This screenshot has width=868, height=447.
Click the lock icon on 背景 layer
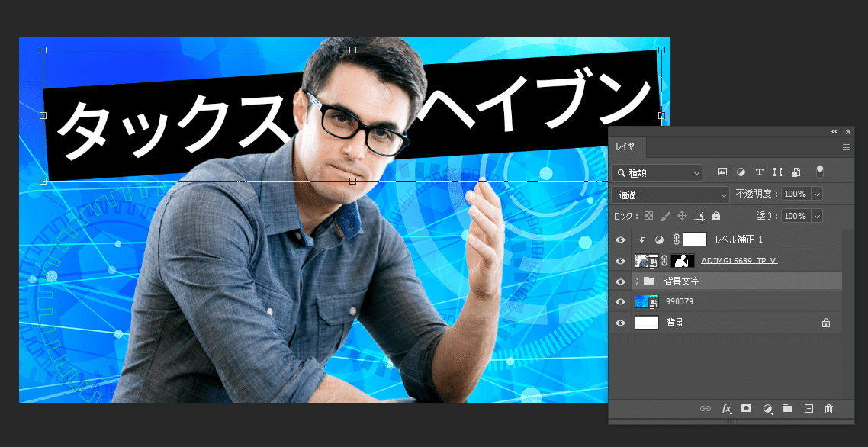pyautogui.click(x=826, y=323)
